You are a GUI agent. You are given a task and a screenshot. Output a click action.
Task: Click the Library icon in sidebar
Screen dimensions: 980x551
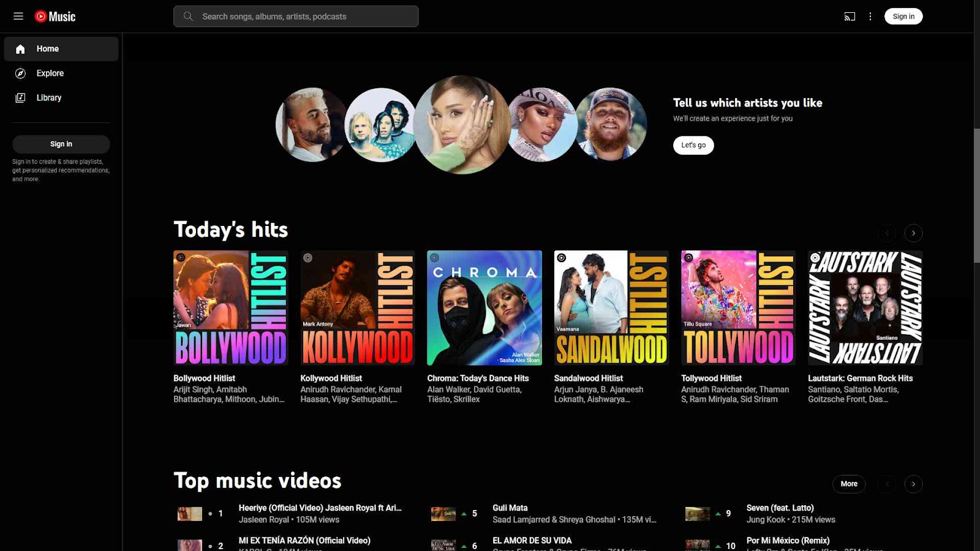coord(20,98)
